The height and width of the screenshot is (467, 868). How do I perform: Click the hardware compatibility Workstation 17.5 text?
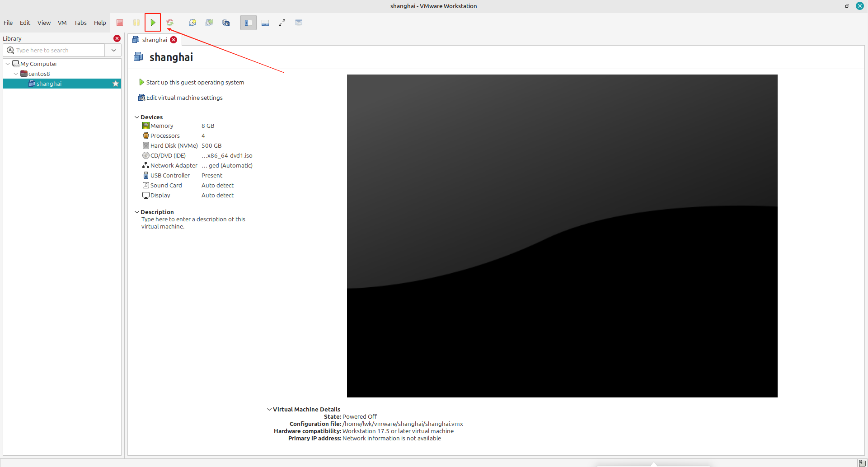(x=398, y=431)
